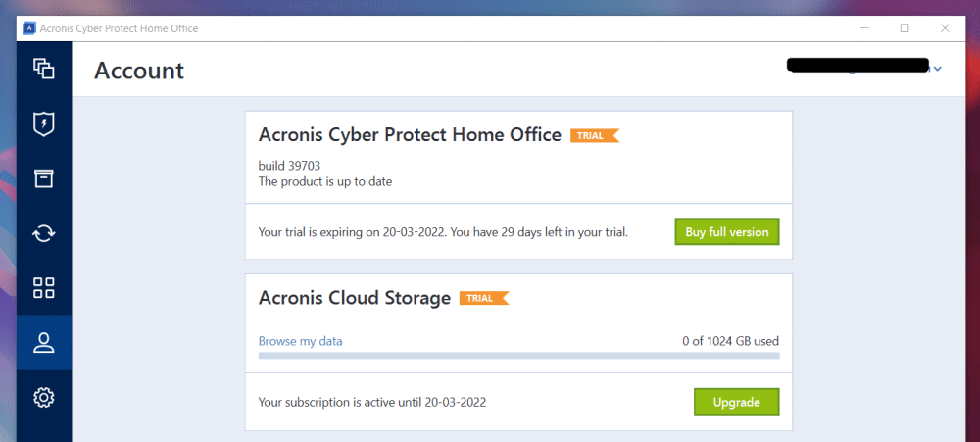Screen dimensions: 980x442
Task: Select the Account person icon
Action: 43,343
